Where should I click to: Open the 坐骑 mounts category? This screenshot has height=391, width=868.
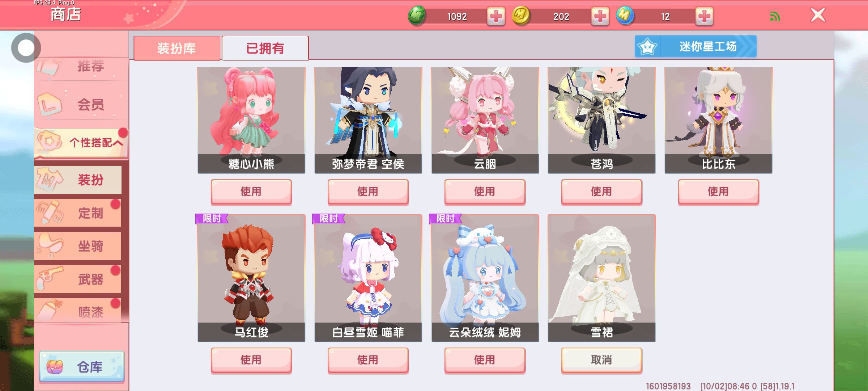tap(78, 246)
